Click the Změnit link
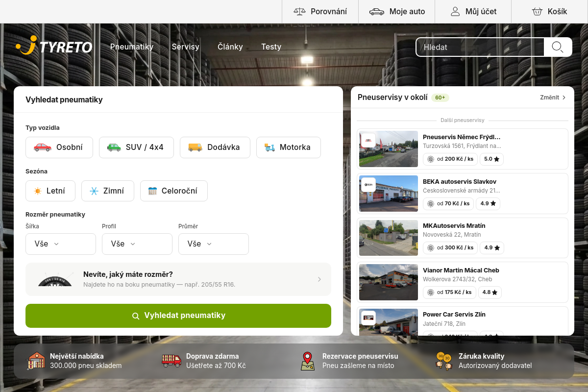The width and height of the screenshot is (588, 392). (x=553, y=98)
